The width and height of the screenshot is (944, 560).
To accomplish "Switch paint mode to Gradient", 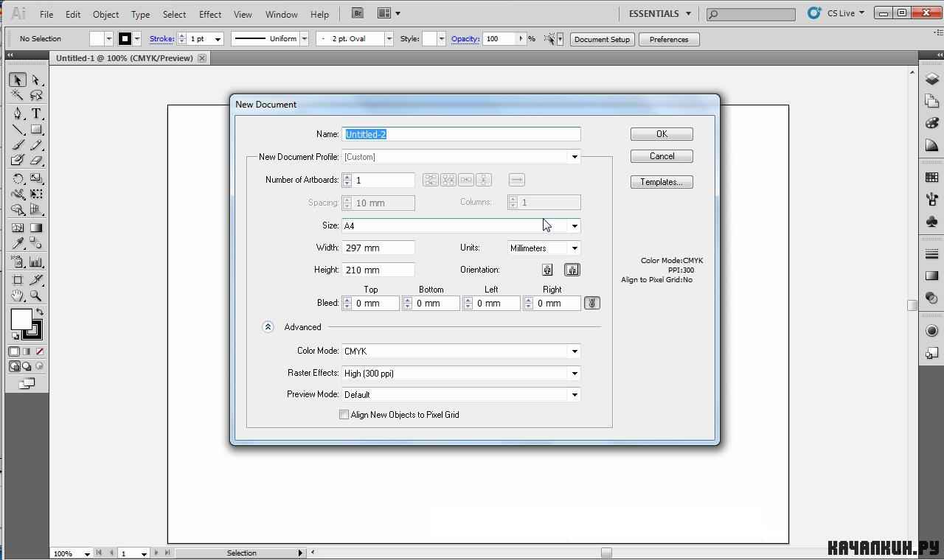I will pyautogui.click(x=27, y=351).
